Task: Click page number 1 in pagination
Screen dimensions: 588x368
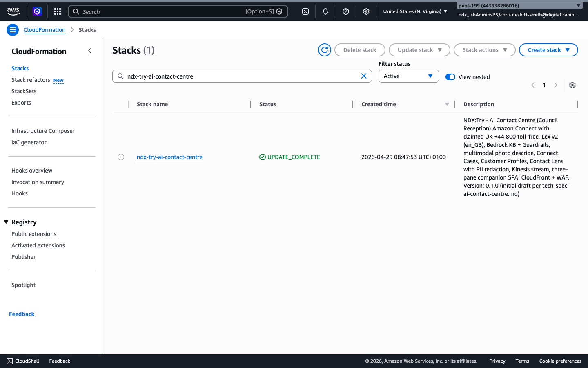Action: click(x=544, y=85)
